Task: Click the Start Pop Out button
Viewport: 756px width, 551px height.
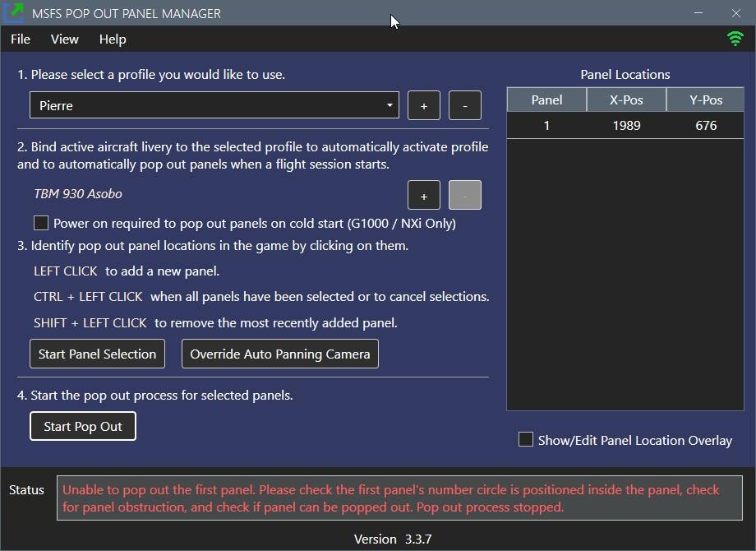Action: point(82,426)
